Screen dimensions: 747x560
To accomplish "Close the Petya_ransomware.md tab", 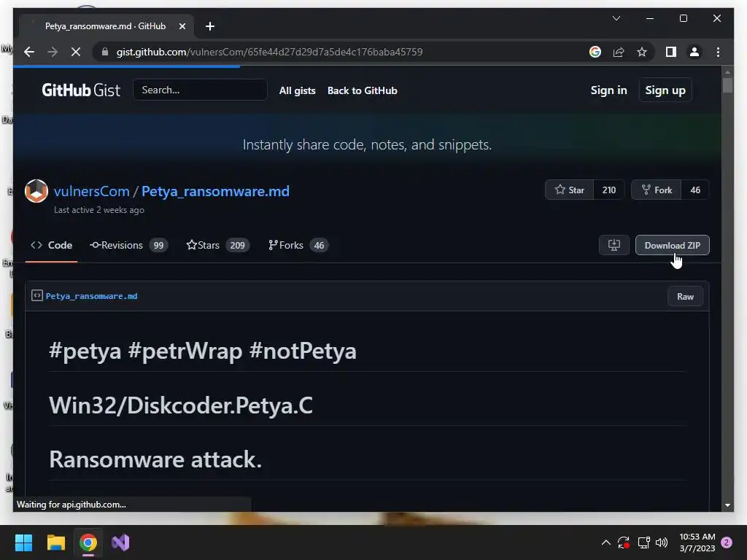I will (x=182, y=26).
